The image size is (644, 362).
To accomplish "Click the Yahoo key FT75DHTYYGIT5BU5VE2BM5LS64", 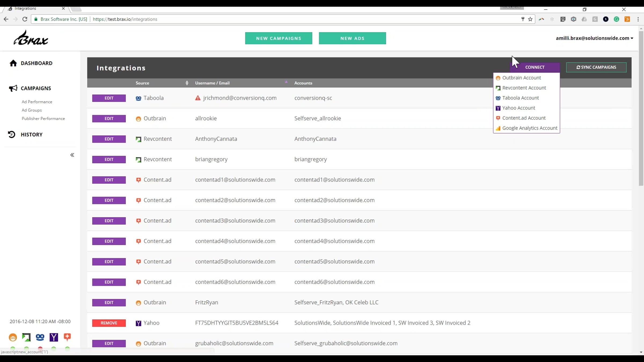I will coord(237,323).
